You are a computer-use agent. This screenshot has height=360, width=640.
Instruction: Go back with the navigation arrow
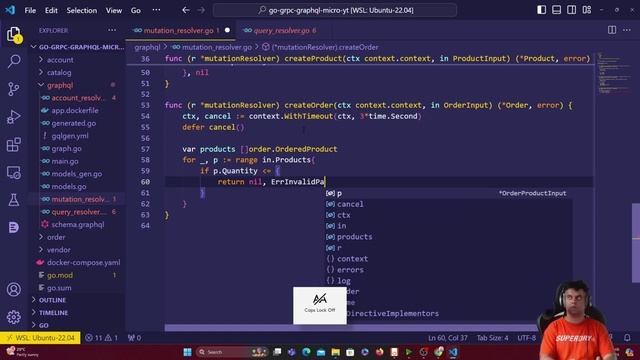pyautogui.click(x=186, y=10)
